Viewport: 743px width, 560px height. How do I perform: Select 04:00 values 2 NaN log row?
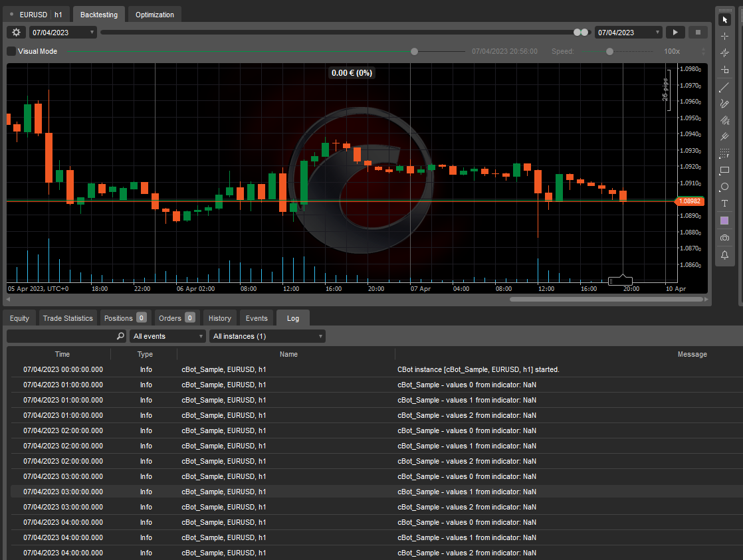pyautogui.click(x=377, y=553)
